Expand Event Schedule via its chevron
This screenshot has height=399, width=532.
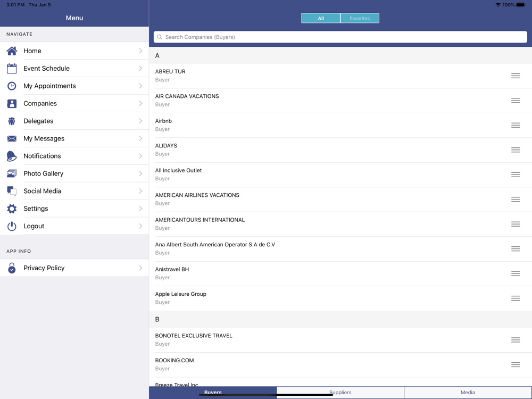tap(140, 69)
